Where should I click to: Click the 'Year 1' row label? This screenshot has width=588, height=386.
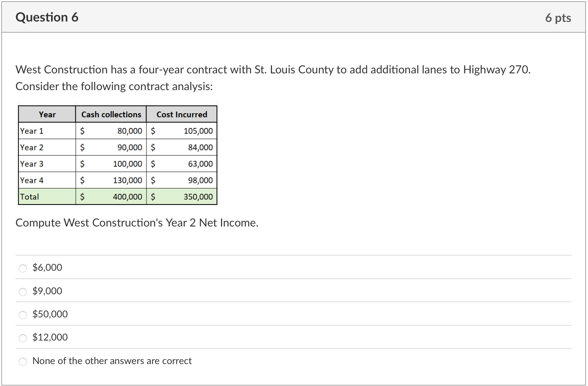tap(32, 131)
